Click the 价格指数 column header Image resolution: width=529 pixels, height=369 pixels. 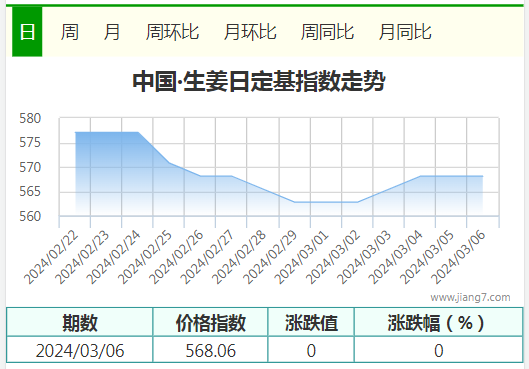[210, 323]
